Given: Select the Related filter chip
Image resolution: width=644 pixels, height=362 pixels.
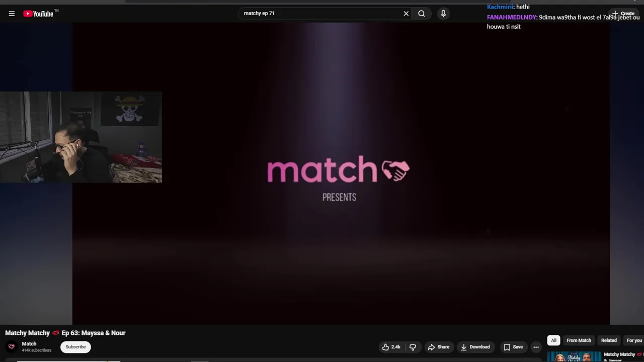Looking at the screenshot, I should click(x=609, y=340).
